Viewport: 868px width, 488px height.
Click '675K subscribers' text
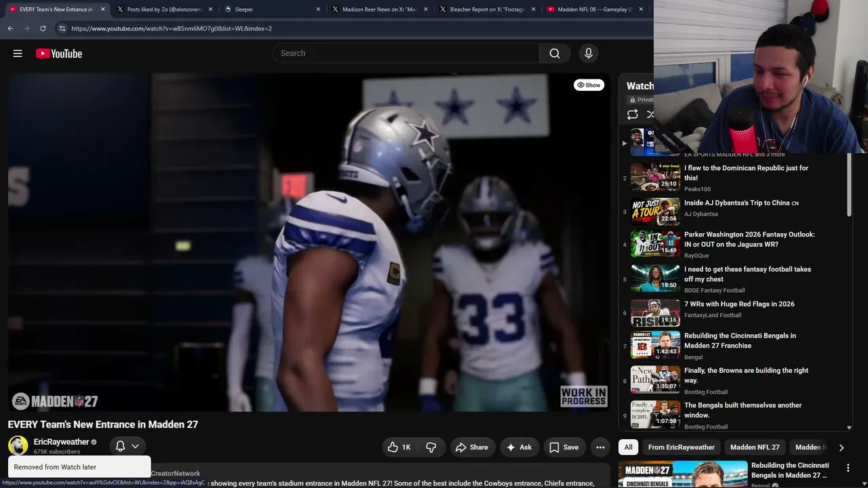(x=57, y=452)
